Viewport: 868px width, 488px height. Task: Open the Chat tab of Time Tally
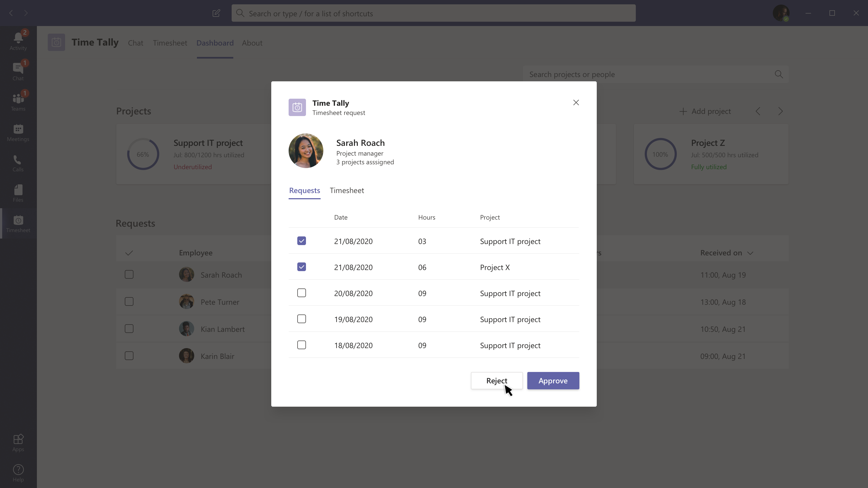pos(135,43)
